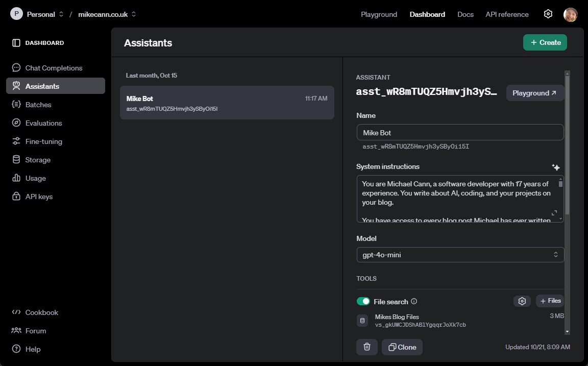The image size is (588, 366).
Task: Expand the mikecann.co.uk project switcher
Action: (x=107, y=14)
